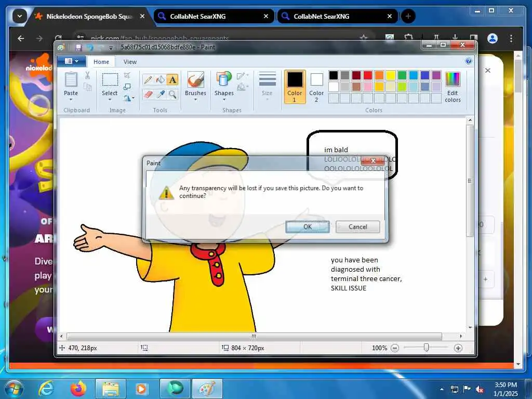Select the Color 2 button
Image resolution: width=532 pixels, height=399 pixels.
316,87
